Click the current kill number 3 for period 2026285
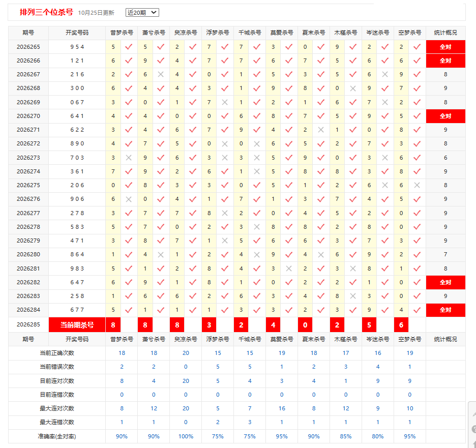The width and height of the screenshot is (476, 448). point(209,325)
